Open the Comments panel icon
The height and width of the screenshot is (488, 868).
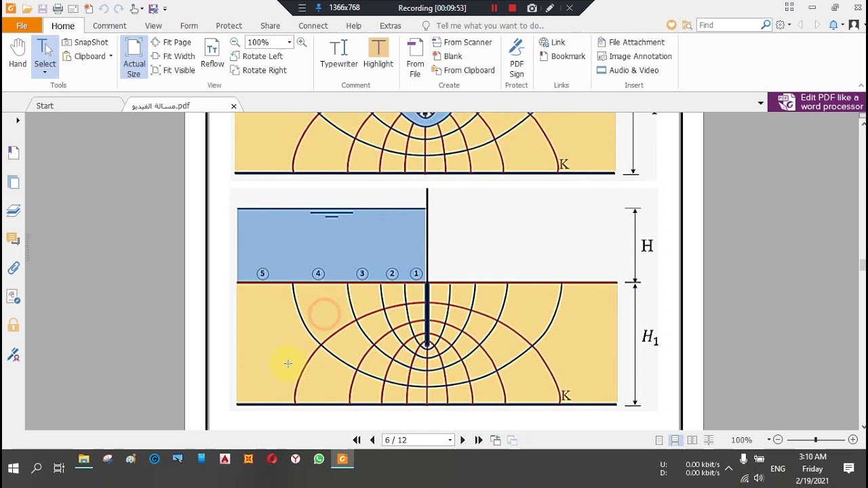coord(14,239)
